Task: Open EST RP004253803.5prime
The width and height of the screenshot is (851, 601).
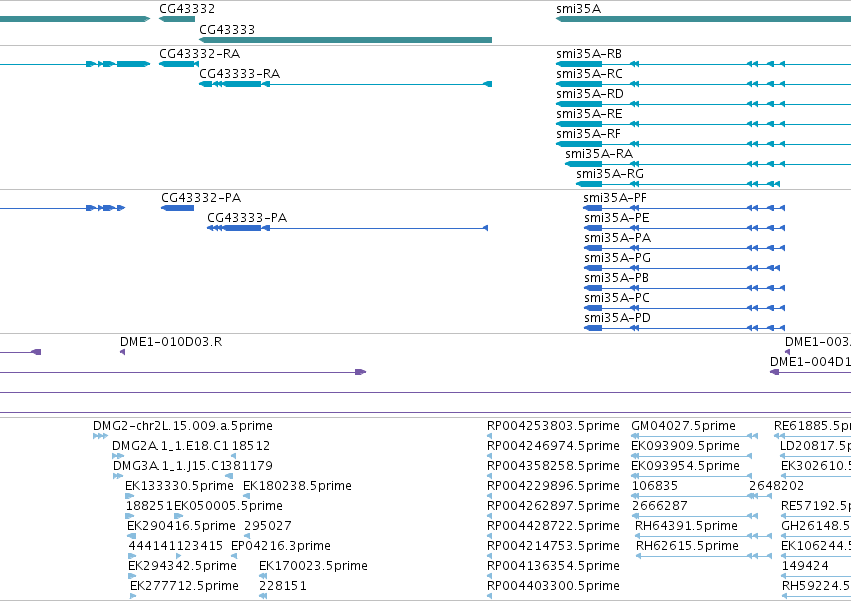Action: (553, 426)
